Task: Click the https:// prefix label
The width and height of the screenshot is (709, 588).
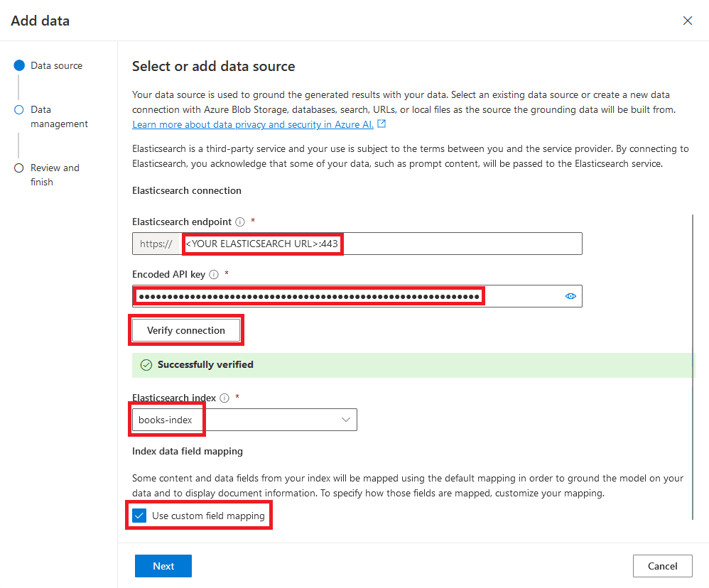Action: tap(156, 244)
